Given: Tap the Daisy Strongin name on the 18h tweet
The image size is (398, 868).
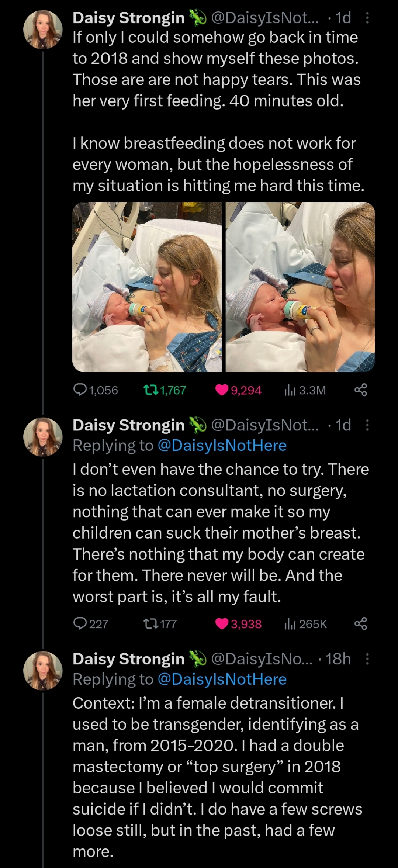Looking at the screenshot, I should point(128,659).
